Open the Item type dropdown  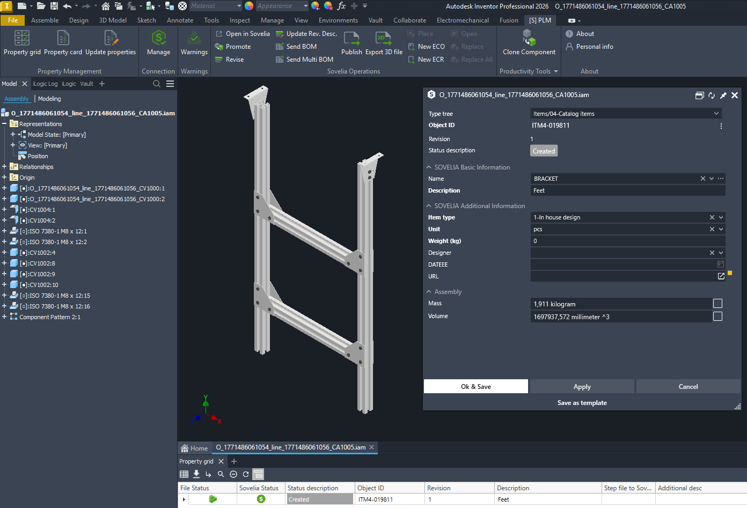[721, 217]
